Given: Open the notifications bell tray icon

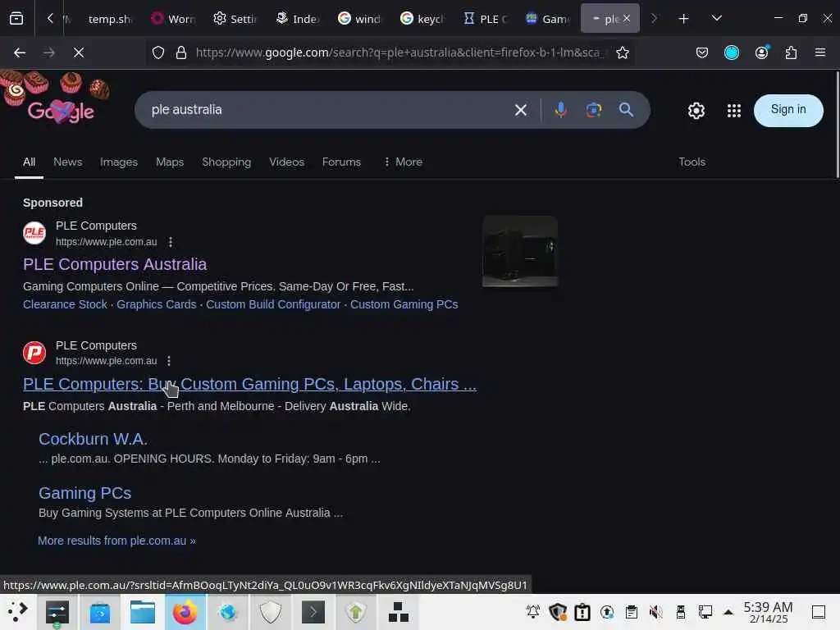Looking at the screenshot, I should [532, 612].
